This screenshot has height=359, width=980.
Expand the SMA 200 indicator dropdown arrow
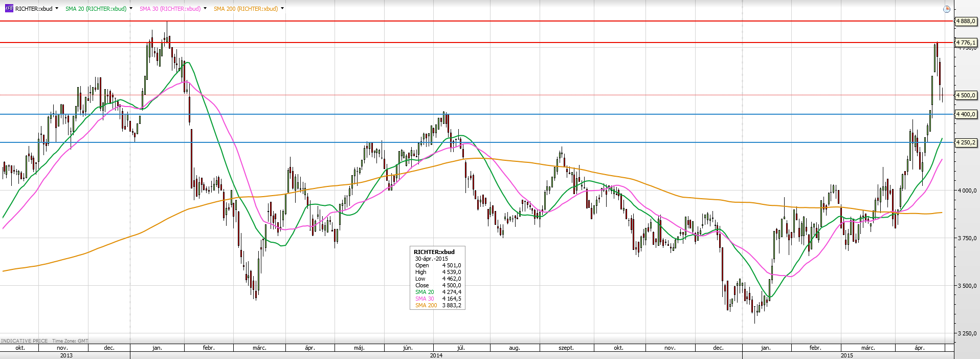(x=282, y=9)
